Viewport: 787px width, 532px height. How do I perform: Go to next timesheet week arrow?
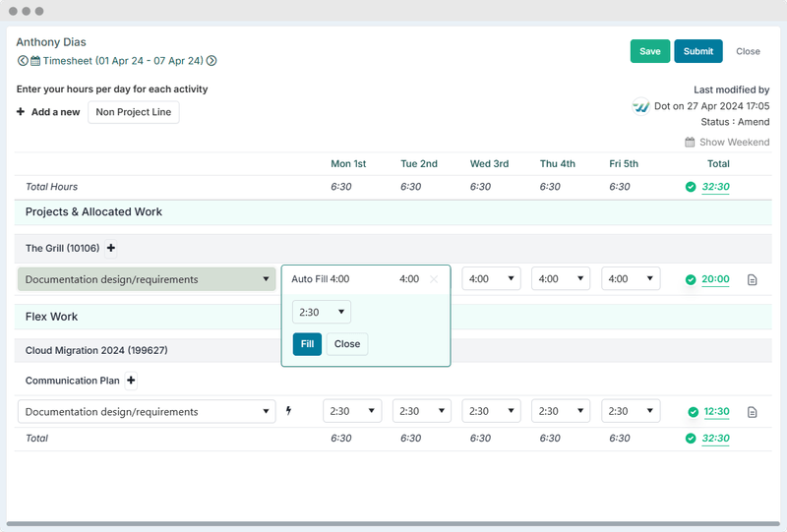(x=212, y=61)
